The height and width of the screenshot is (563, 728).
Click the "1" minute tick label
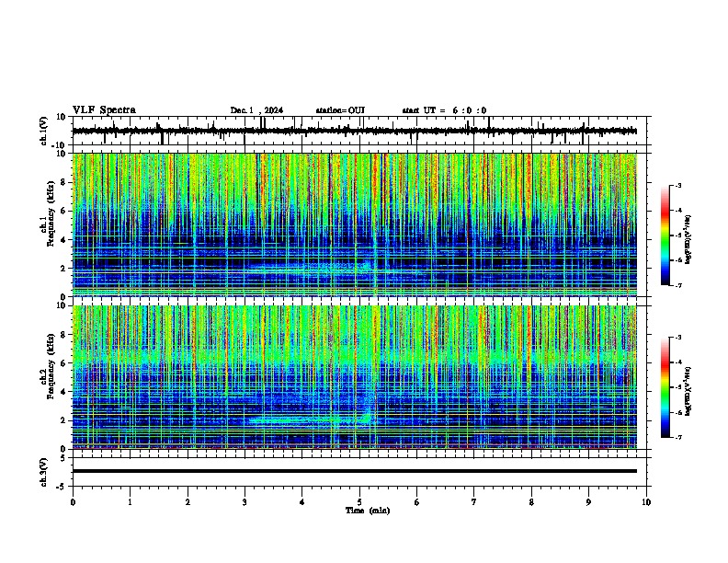130,502
